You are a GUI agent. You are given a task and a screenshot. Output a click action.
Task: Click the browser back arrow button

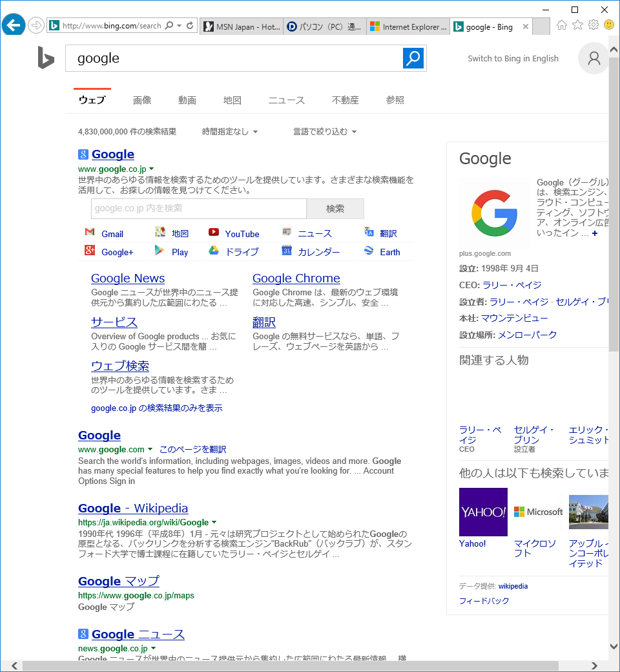[x=13, y=25]
